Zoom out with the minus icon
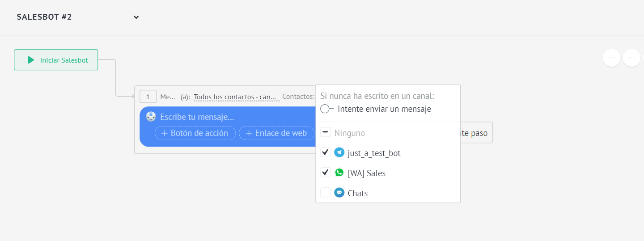This screenshot has width=644, height=241. coord(631,58)
